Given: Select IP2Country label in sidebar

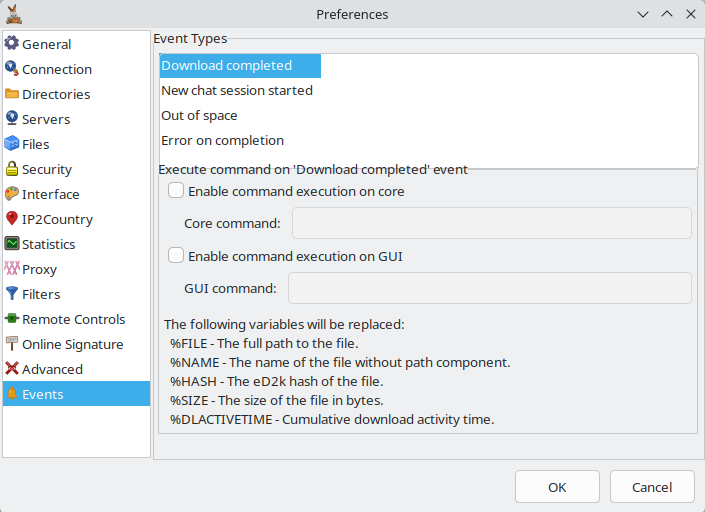Looking at the screenshot, I should click(58, 219).
